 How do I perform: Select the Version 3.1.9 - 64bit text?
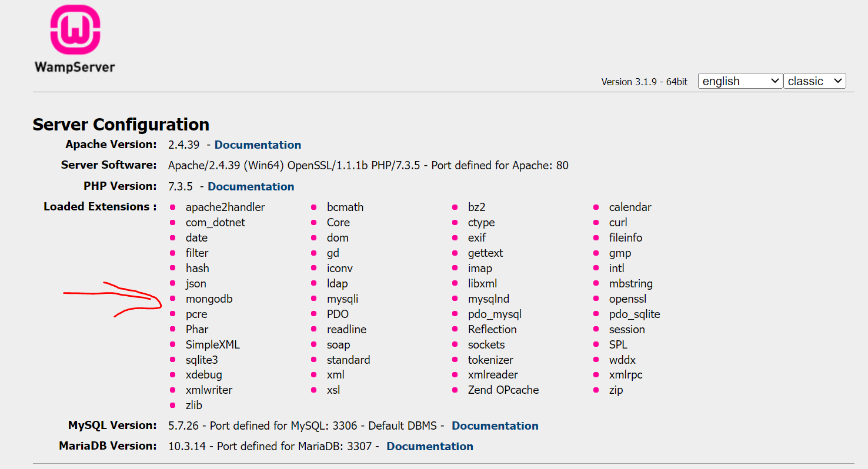tap(644, 82)
